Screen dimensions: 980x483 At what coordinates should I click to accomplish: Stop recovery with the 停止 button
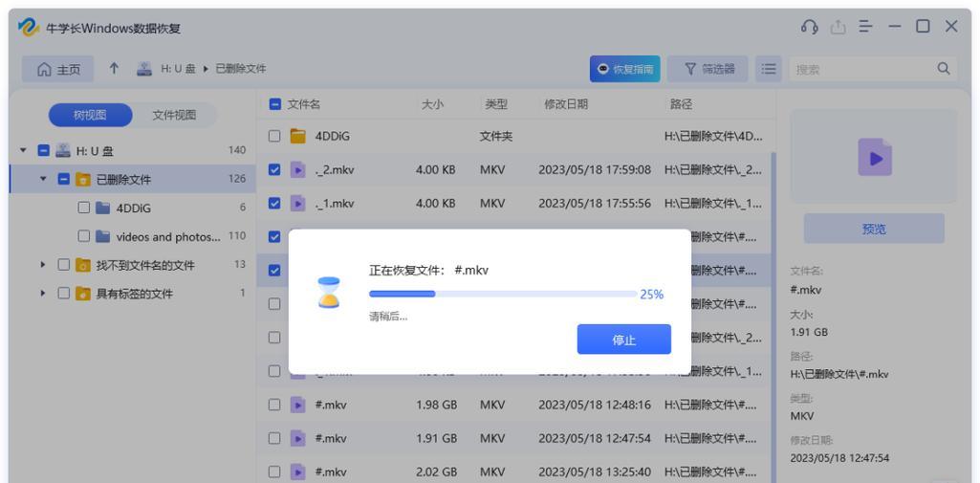pyautogui.click(x=623, y=340)
